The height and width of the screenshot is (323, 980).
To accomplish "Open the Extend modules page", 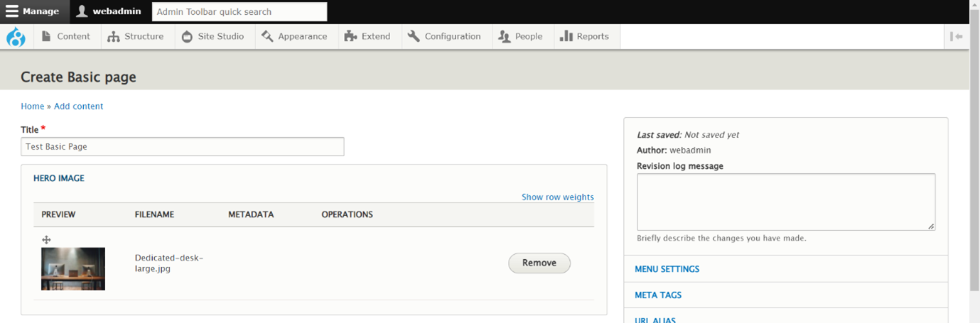I will (367, 37).
